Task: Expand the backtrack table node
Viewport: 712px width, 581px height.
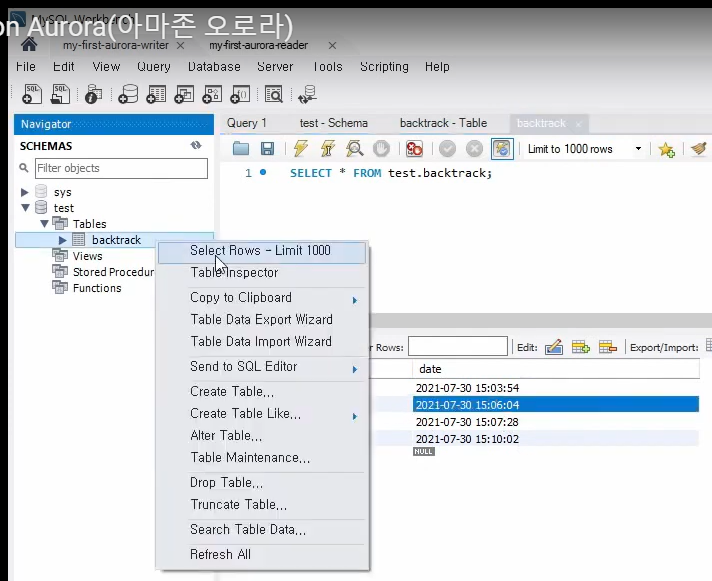Action: coord(62,240)
